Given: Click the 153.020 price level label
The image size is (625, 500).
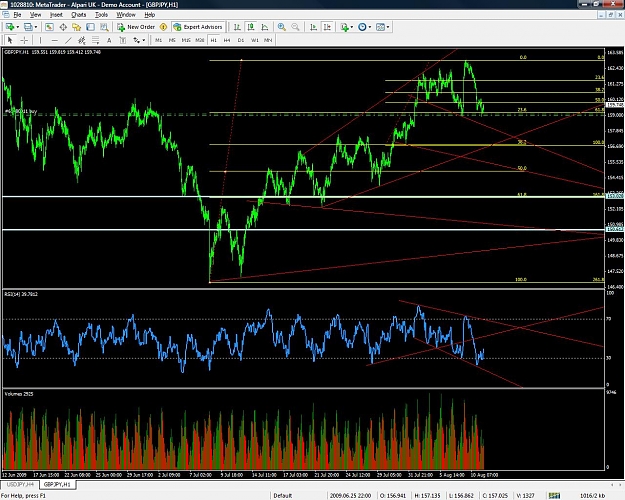Looking at the screenshot, I should tap(615, 196).
